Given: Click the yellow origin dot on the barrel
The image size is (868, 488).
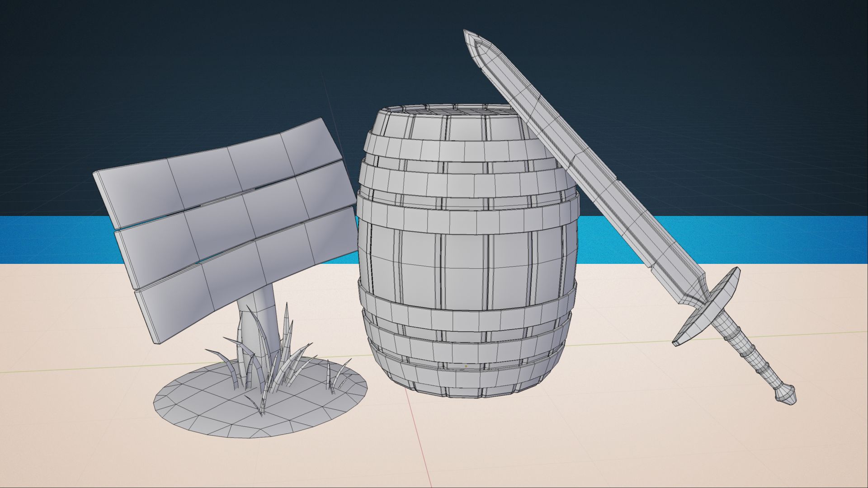Looking at the screenshot, I should (x=466, y=366).
